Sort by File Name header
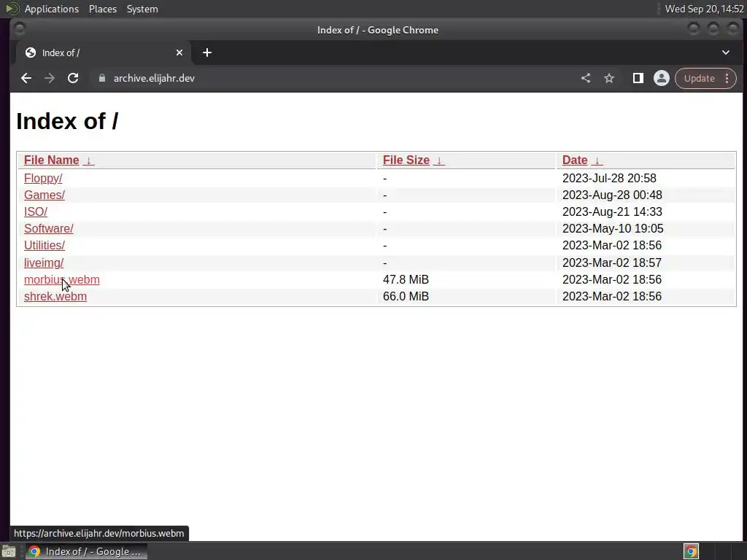Screen dimensions: 747x560 tap(52, 160)
